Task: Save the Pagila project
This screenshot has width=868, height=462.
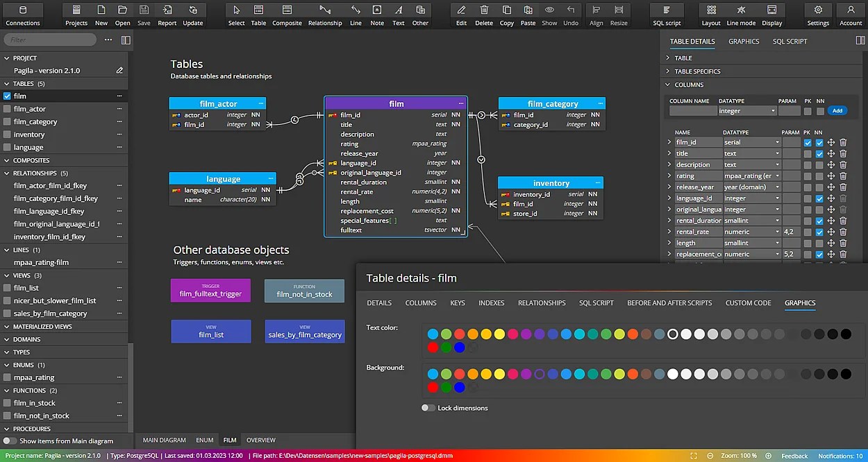Action: pyautogui.click(x=144, y=14)
